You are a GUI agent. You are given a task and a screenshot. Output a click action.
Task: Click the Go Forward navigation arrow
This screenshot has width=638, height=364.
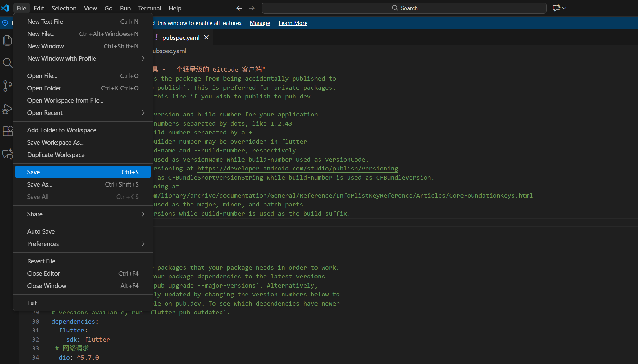click(x=252, y=8)
